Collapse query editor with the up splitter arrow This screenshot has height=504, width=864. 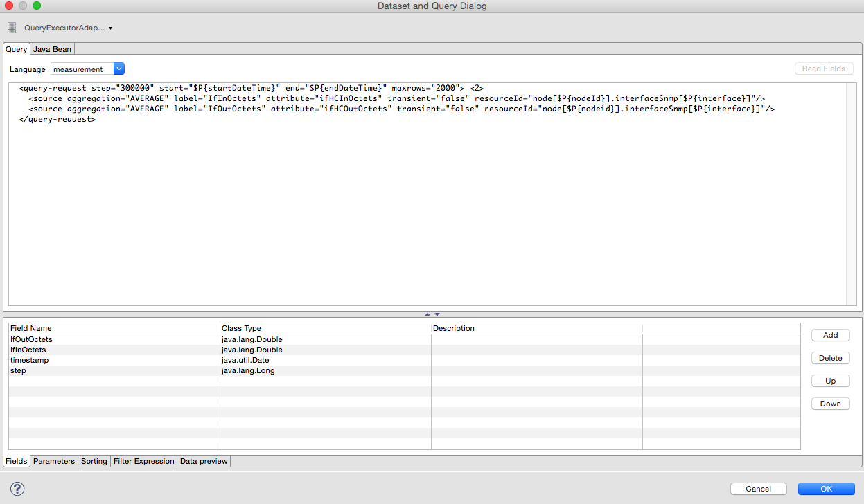(x=427, y=314)
